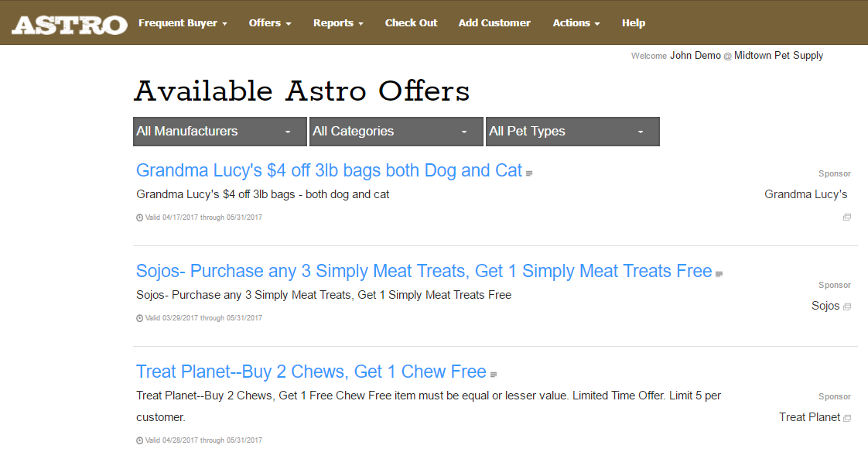Expand the All Pet Types dropdown

click(x=572, y=132)
